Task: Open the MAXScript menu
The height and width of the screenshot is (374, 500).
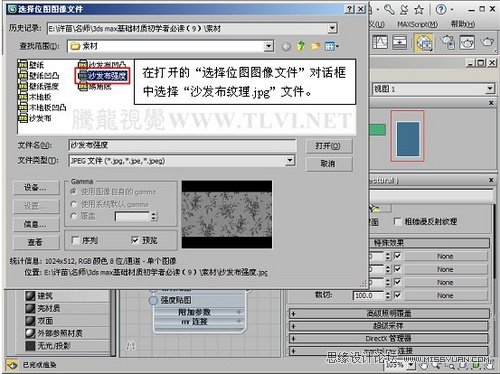Action: [417, 24]
